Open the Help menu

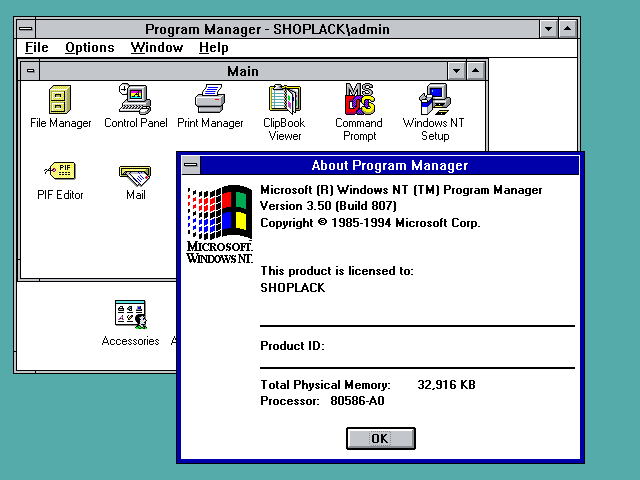click(213, 48)
